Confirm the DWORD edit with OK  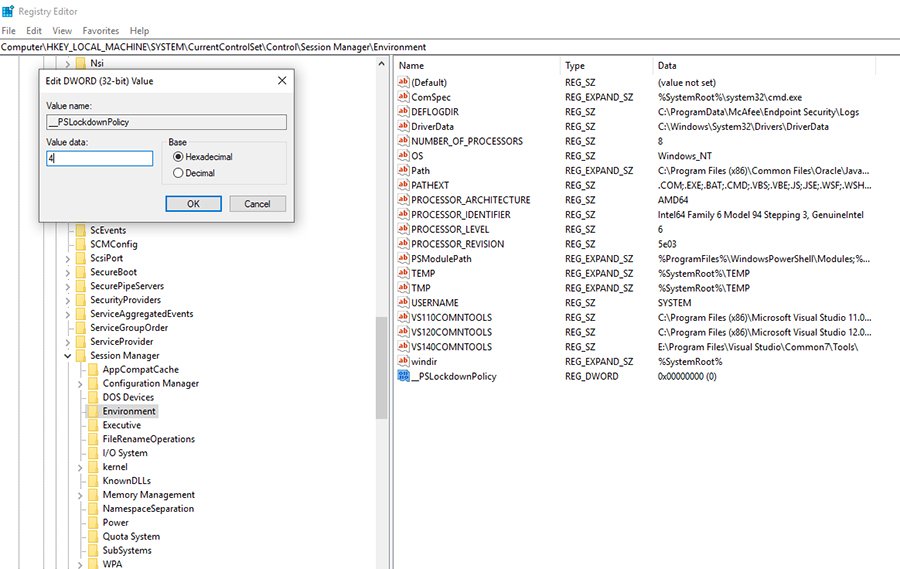coord(193,203)
